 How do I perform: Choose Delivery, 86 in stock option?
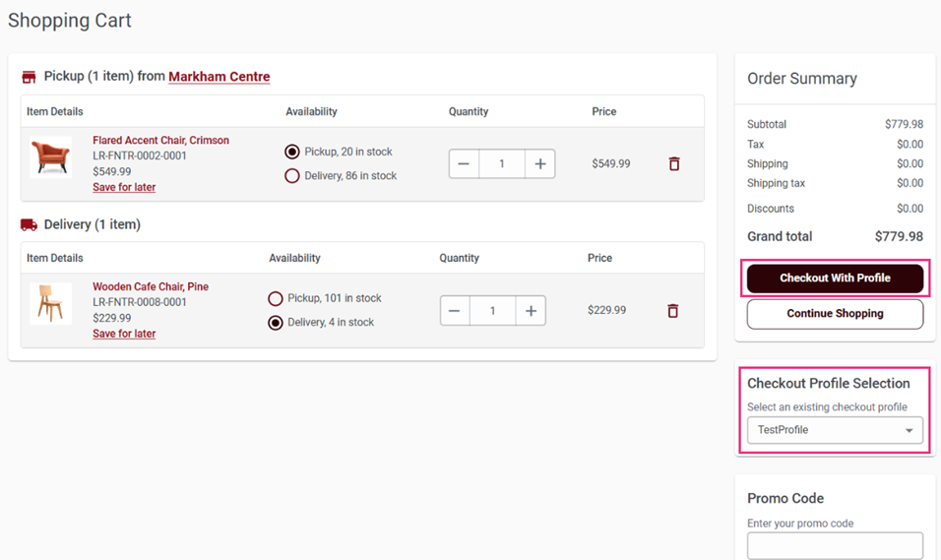pos(292,176)
